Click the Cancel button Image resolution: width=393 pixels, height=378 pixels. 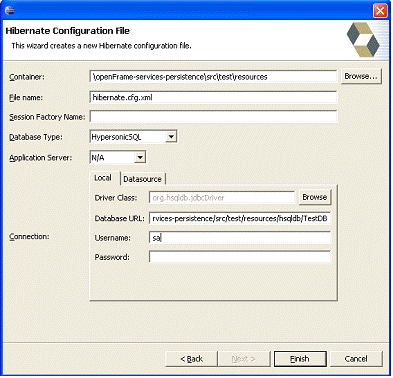356,359
